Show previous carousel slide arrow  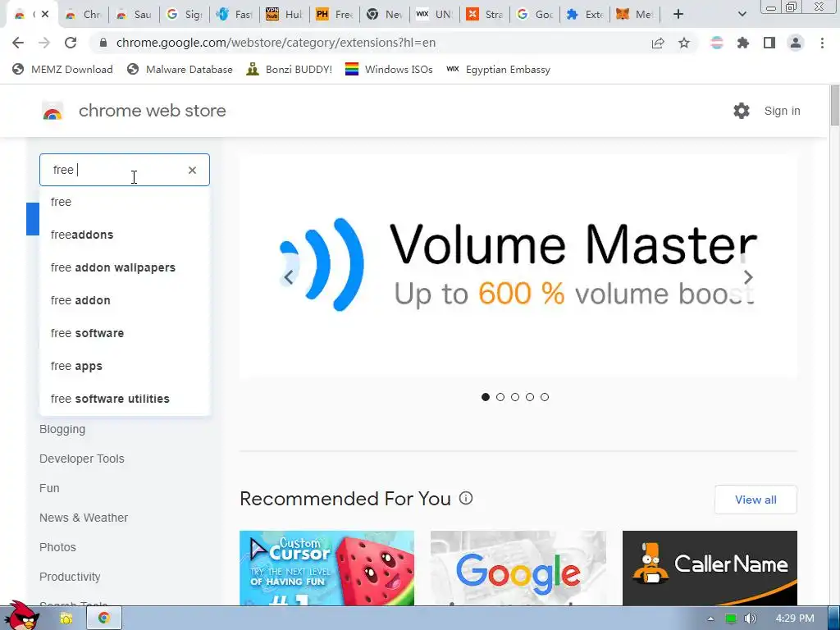point(288,277)
